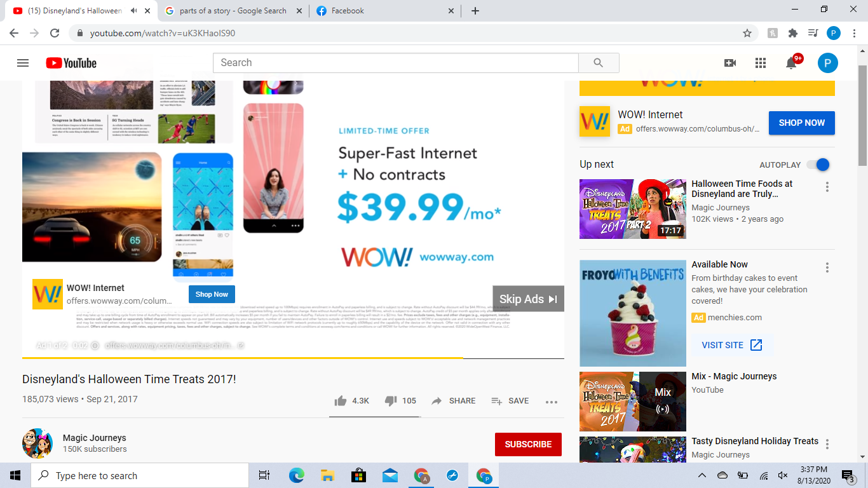Open Windows Start menu

pos(15,475)
